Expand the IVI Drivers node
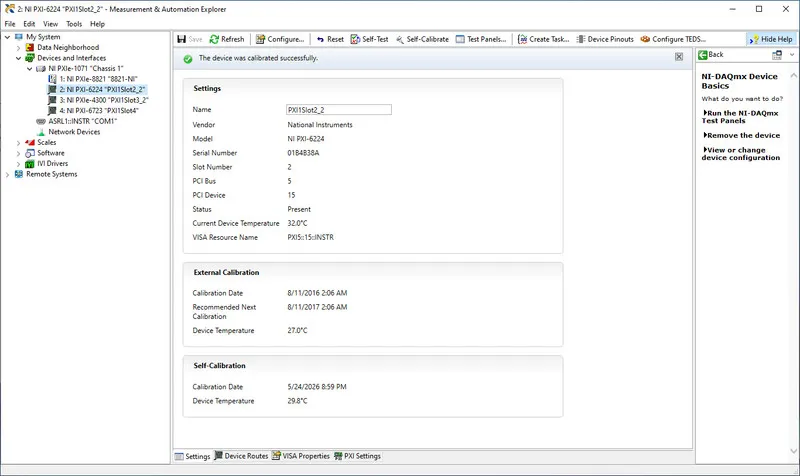 pos(18,164)
